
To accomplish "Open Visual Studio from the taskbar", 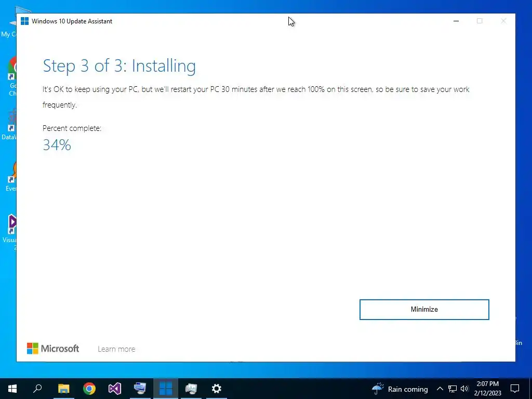I will pos(115,389).
